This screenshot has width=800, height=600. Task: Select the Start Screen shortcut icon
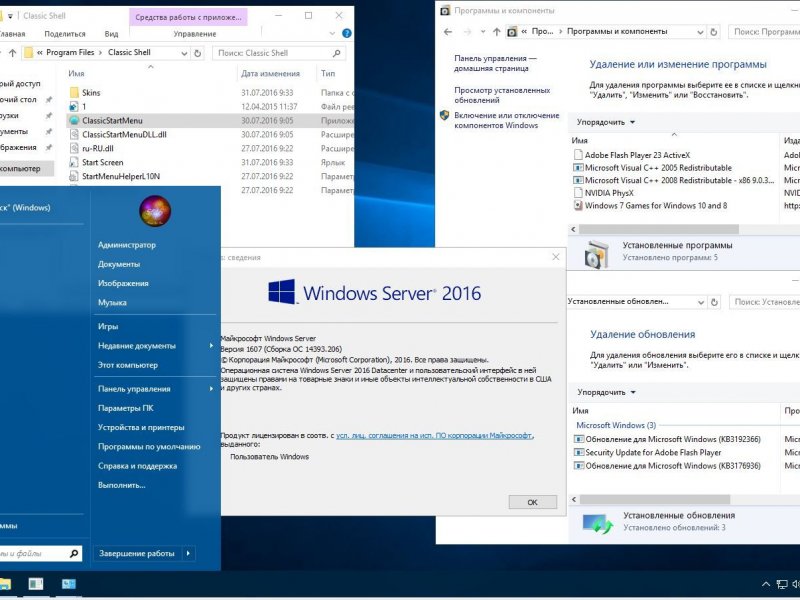(74, 162)
